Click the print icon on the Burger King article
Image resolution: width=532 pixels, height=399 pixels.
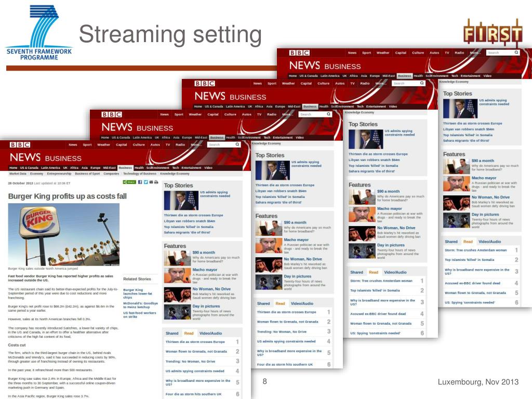156,182
